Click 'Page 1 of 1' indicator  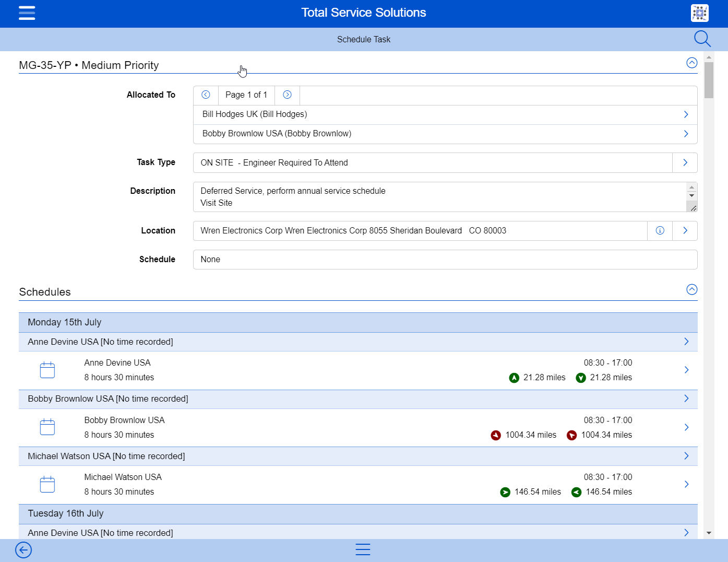(x=246, y=95)
